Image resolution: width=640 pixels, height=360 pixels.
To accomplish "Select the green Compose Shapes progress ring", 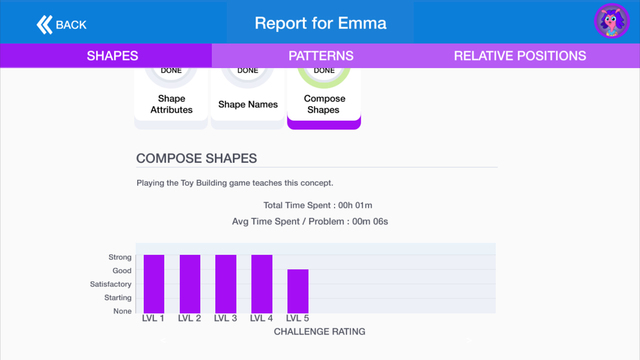I will [x=324, y=77].
